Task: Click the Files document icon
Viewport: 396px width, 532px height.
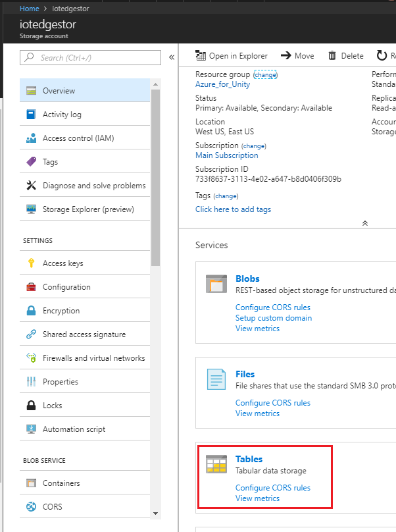Action: pos(216,379)
